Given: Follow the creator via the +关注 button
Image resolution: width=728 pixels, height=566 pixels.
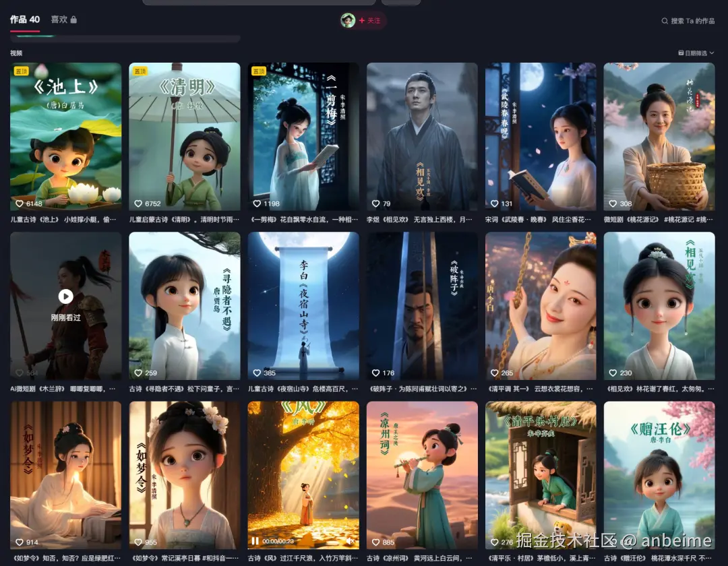Looking at the screenshot, I should point(370,20).
